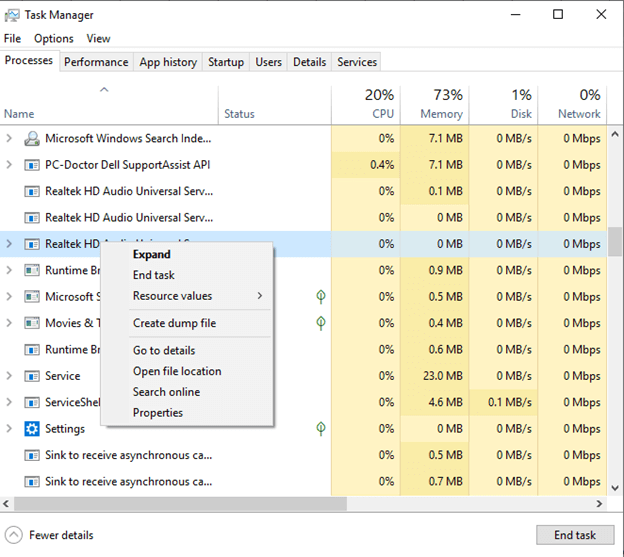Switch to the Details tab
Image resolution: width=624 pixels, height=557 pixels.
tap(310, 62)
